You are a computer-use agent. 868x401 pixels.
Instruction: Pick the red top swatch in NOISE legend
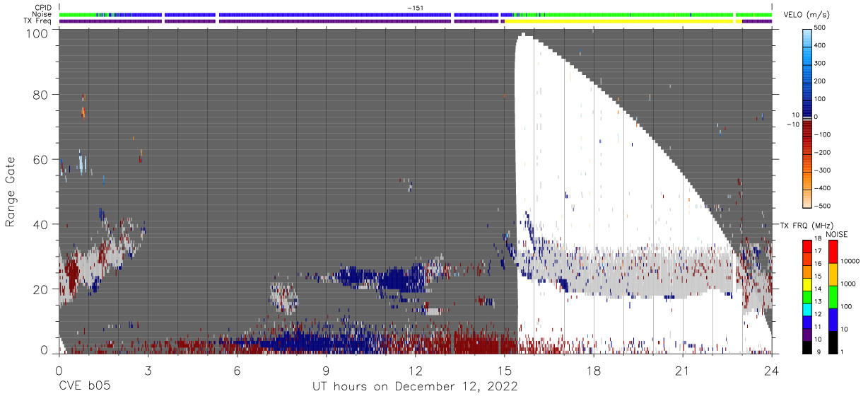pos(833,252)
